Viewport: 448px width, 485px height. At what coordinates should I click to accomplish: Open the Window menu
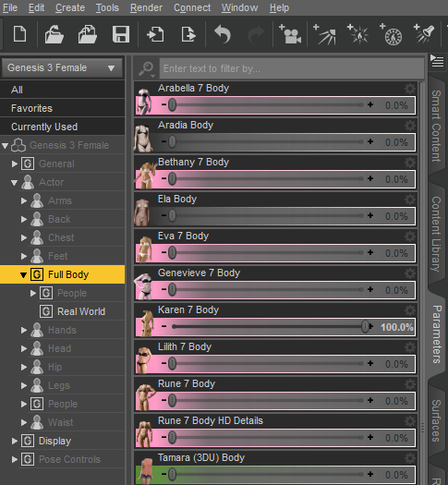(239, 7)
